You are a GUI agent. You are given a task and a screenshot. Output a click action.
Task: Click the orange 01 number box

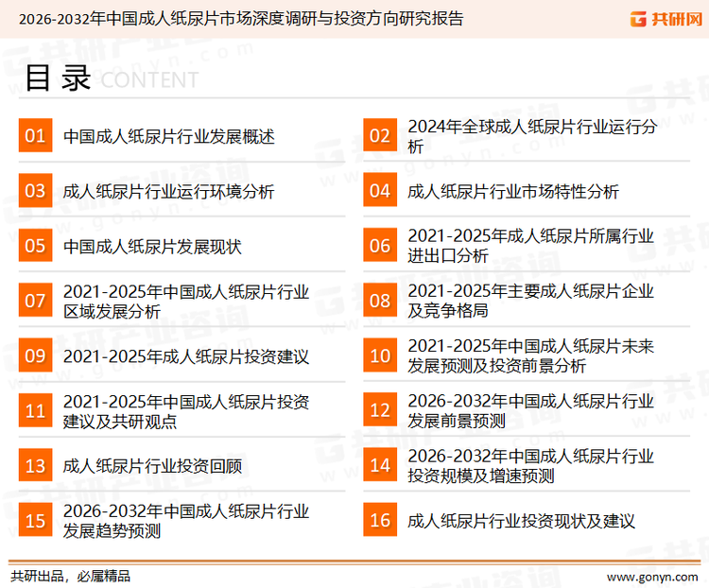(x=35, y=135)
